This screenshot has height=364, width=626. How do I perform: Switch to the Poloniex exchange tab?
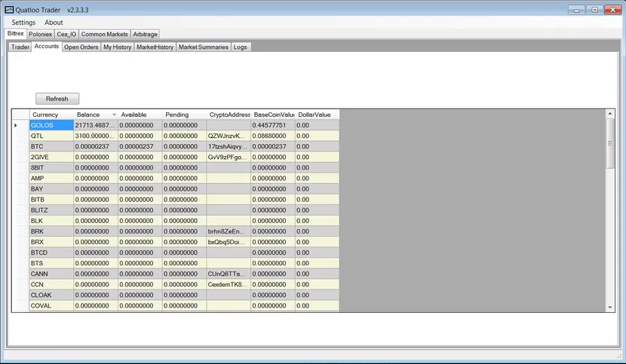click(40, 35)
